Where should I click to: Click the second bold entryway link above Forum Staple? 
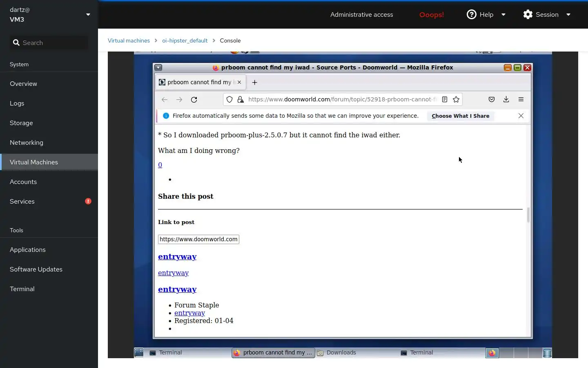tap(177, 289)
